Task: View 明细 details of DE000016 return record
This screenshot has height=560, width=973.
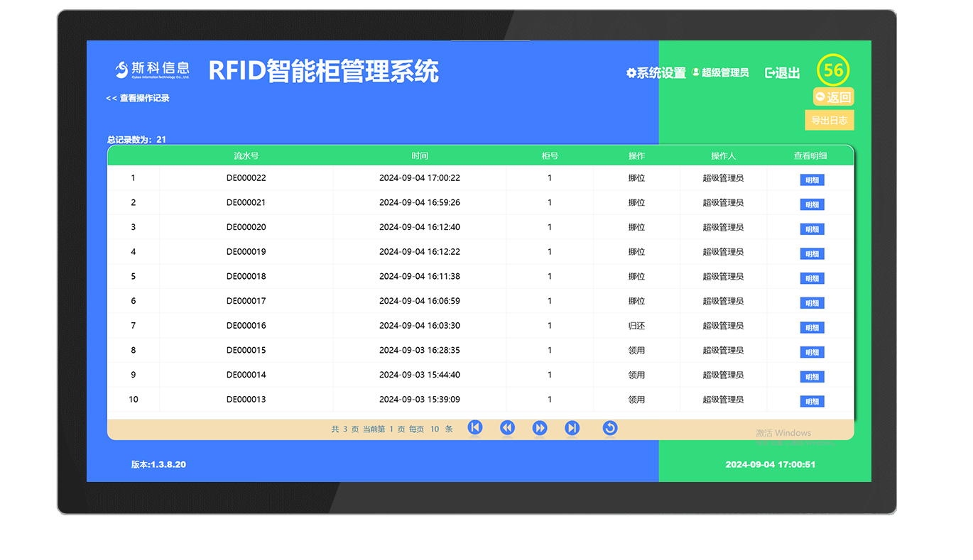Action: pyautogui.click(x=812, y=327)
